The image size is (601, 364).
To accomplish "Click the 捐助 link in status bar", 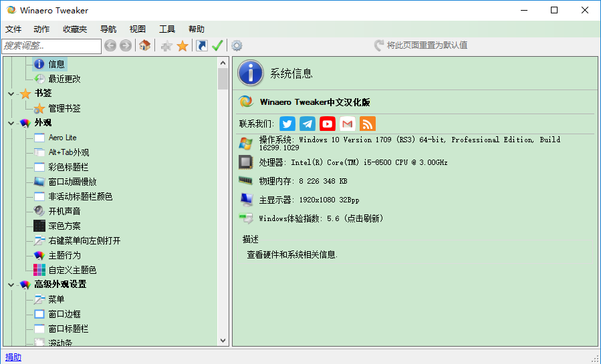I will (x=13, y=357).
